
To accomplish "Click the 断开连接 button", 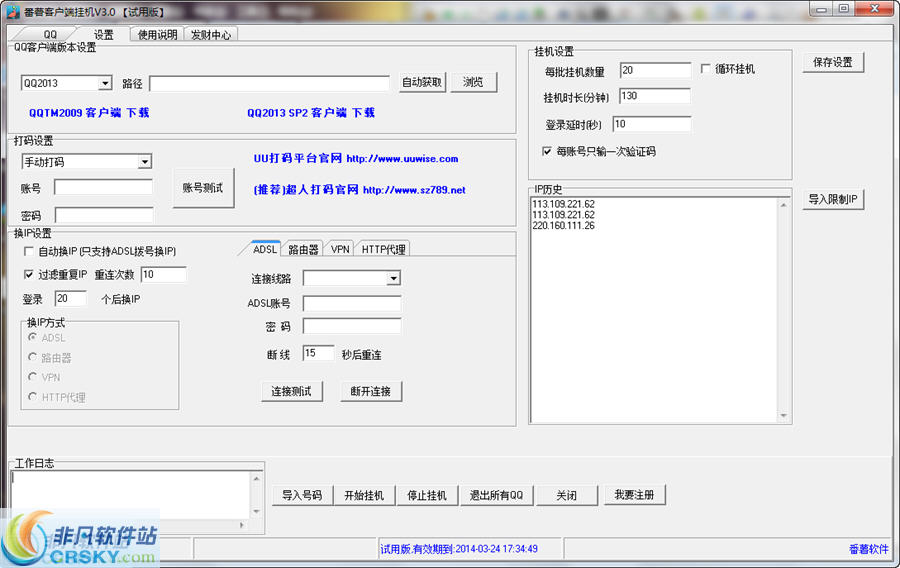I will (371, 391).
